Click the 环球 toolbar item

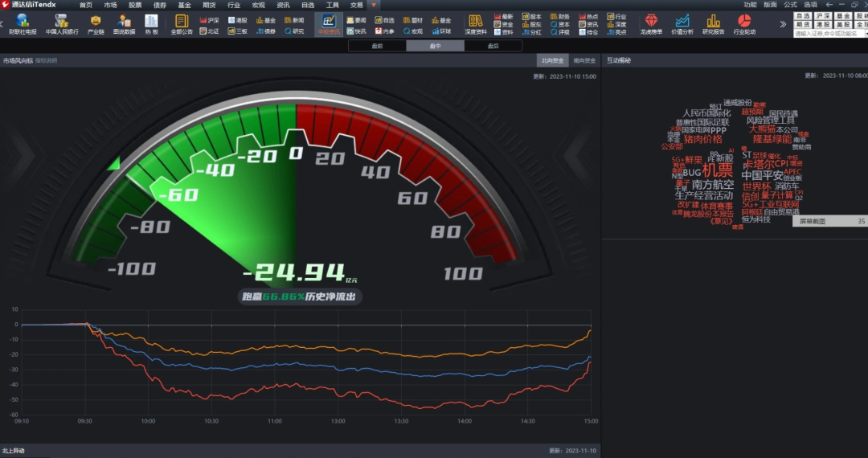441,31
